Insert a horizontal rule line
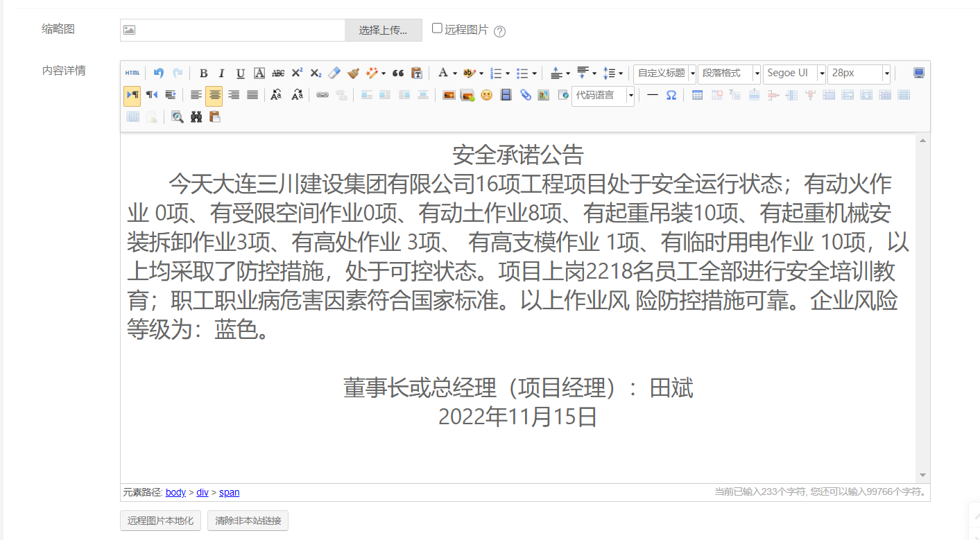Viewport: 980px width, 540px height. 653,95
